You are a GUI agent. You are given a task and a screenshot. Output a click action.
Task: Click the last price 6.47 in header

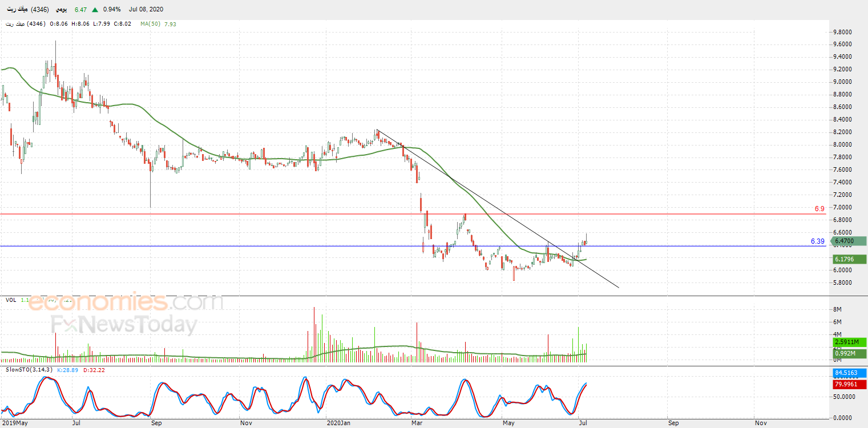[x=80, y=10]
